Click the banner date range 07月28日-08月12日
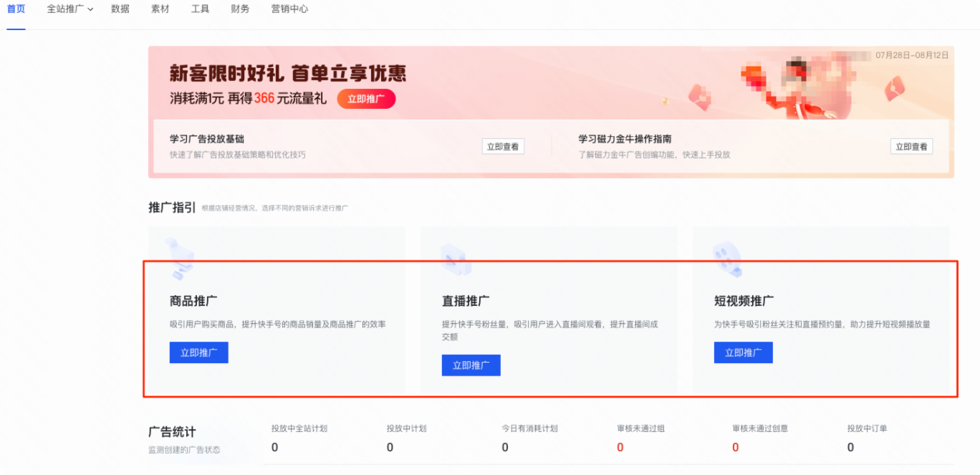Screen dimensions: 980x475 click(x=911, y=55)
